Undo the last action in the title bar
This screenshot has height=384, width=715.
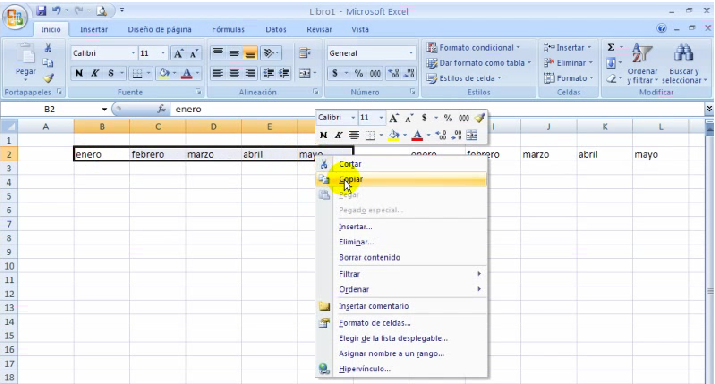tap(57, 10)
